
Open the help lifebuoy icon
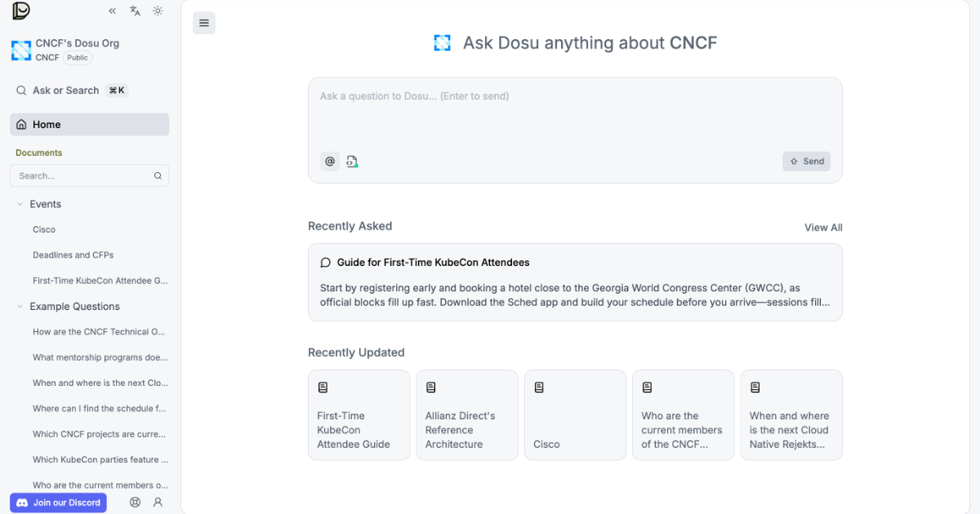coord(136,503)
